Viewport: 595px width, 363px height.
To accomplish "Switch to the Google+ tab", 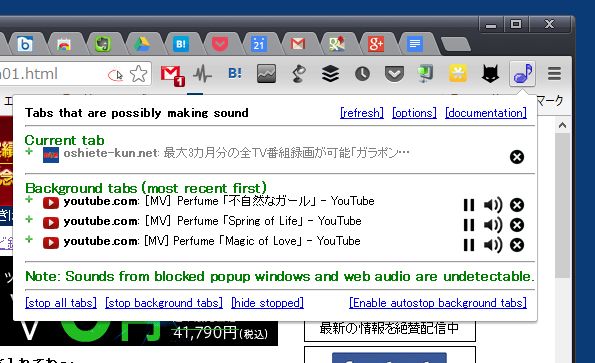I will (376, 44).
